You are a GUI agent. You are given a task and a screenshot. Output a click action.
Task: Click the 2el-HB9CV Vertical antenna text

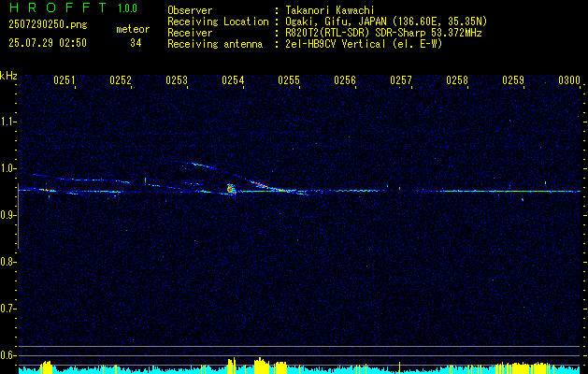362,44
